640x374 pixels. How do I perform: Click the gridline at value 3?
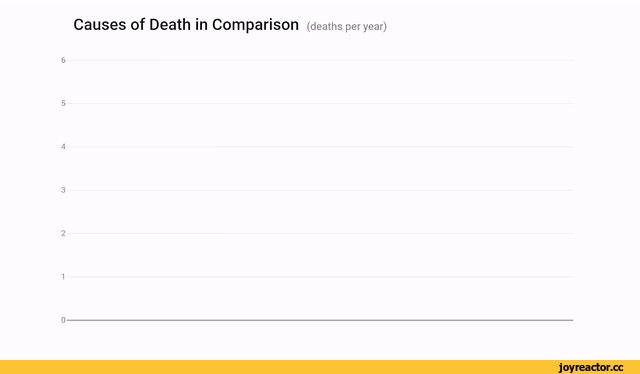320,190
